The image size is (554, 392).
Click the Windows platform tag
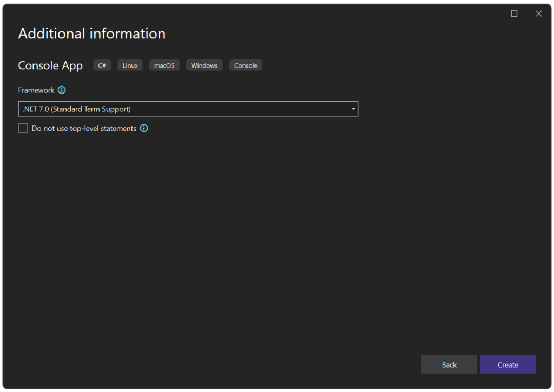pyautogui.click(x=204, y=65)
